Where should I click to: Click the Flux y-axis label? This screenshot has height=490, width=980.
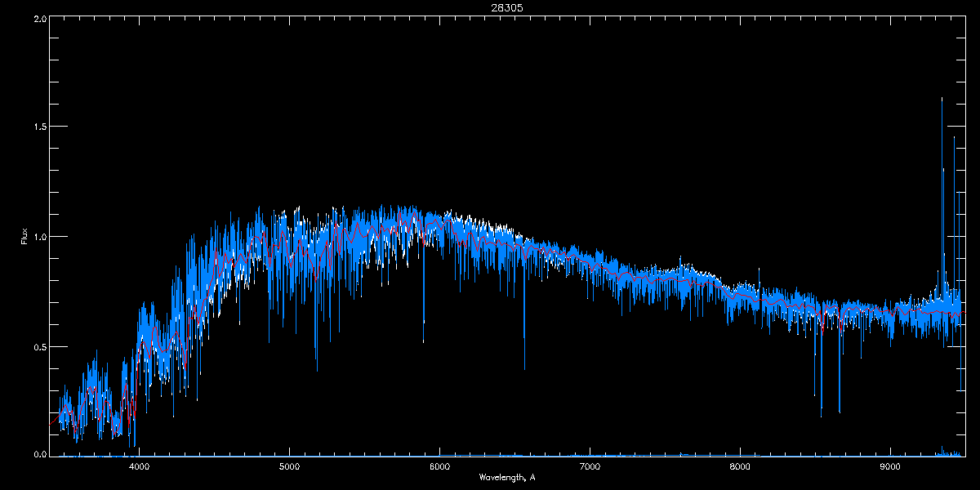tap(24, 237)
